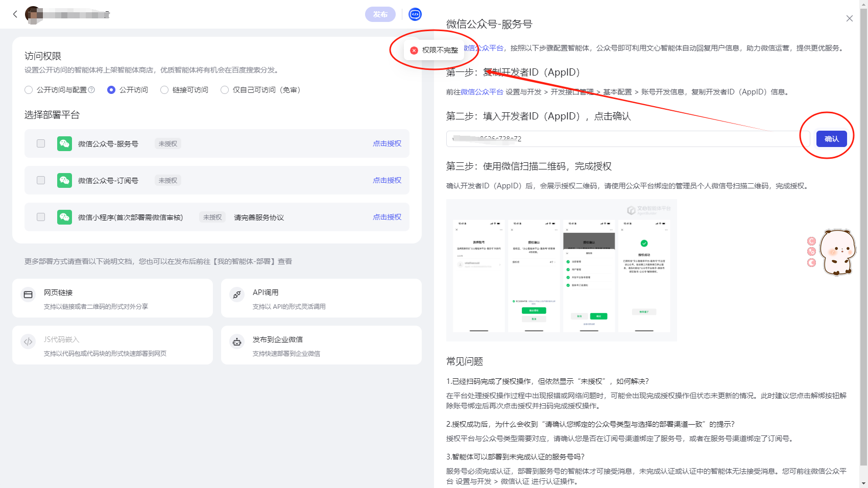This screenshot has width=868, height=488.
Task: Tick the 微信公众号-服务号 checkbox
Action: click(41, 143)
